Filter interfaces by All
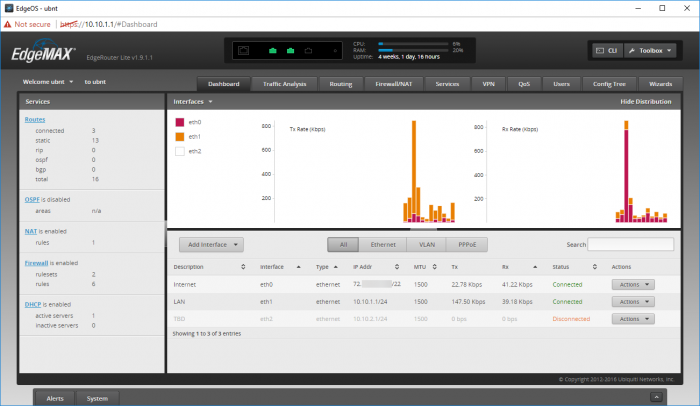The width and height of the screenshot is (700, 406). 343,245
